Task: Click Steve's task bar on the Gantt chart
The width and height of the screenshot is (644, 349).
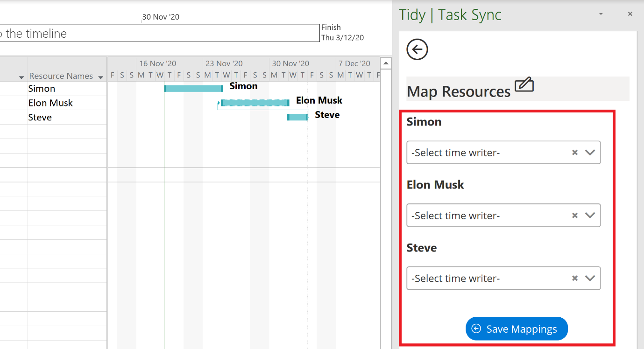Action: pyautogui.click(x=297, y=117)
